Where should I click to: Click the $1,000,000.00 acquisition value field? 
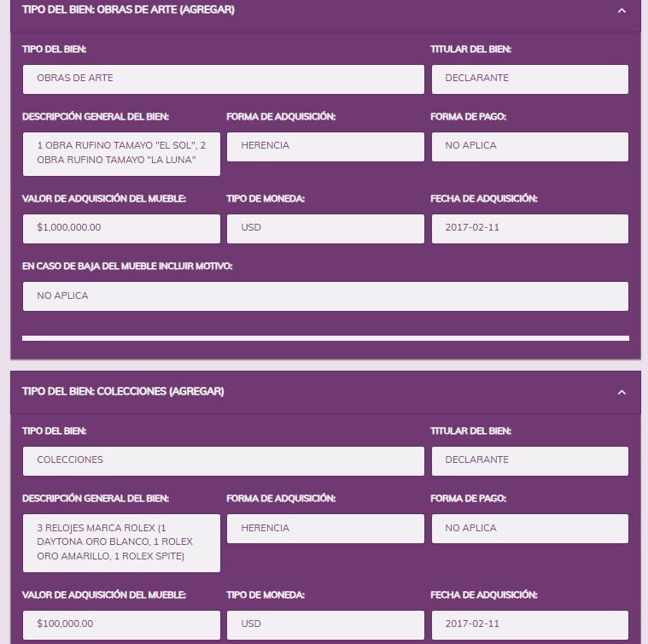[x=121, y=228]
